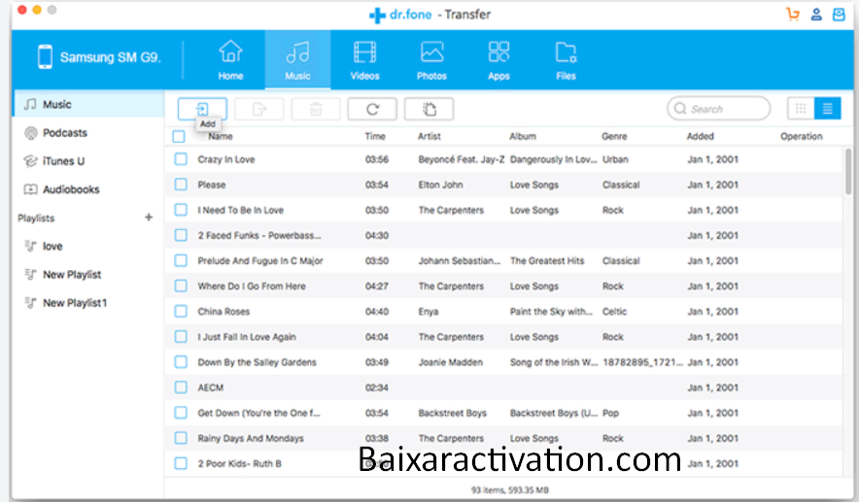
Task: Click 'Elton John' artist cell
Action: 440,185
